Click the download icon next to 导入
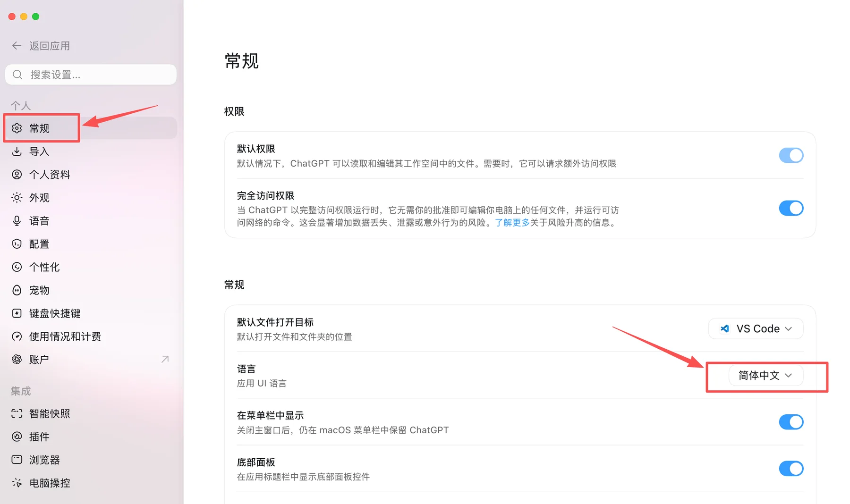Viewport: 850px width, 504px height. tap(17, 151)
